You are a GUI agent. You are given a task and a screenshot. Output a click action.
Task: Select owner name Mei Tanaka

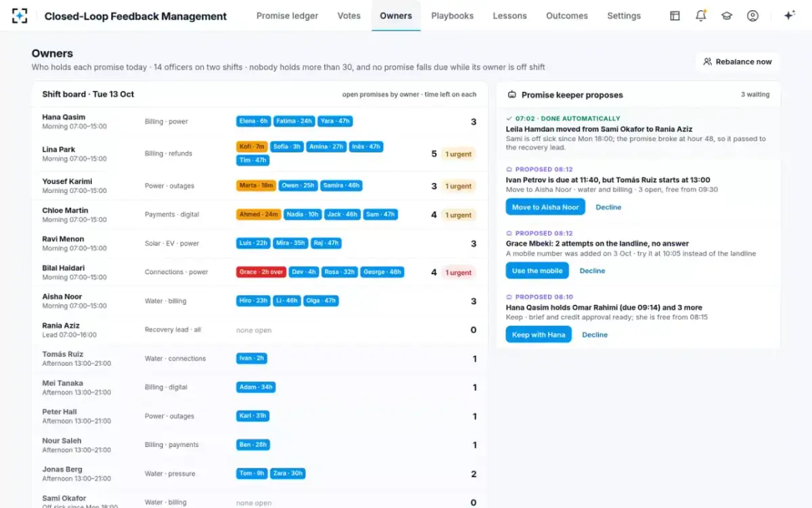click(x=62, y=383)
